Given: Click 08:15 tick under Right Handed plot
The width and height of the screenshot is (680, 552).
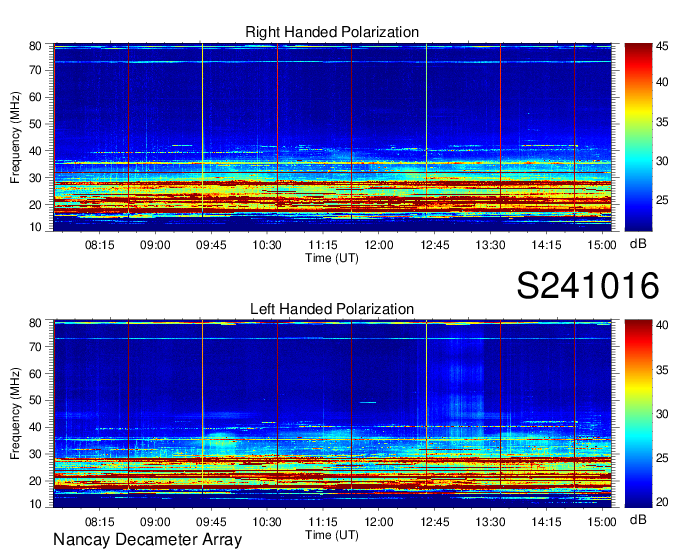Looking at the screenshot, I should [x=99, y=245].
